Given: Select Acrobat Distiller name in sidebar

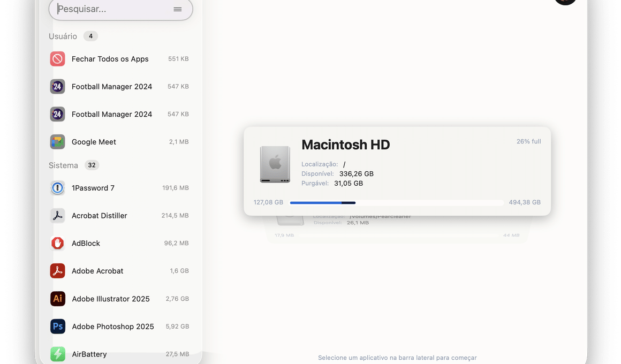Looking at the screenshot, I should point(100,216).
